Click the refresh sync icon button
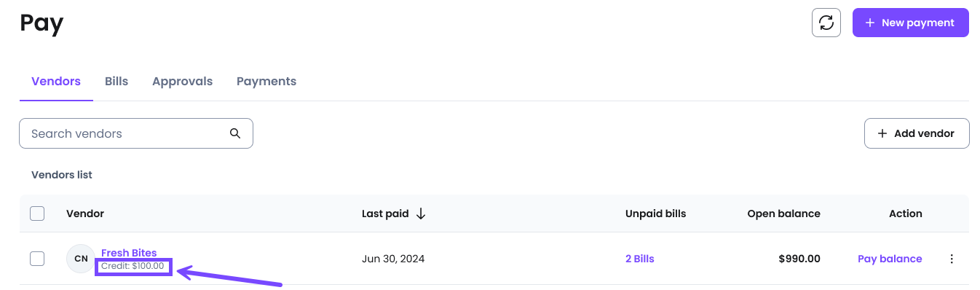Image resolution: width=980 pixels, height=290 pixels. click(x=826, y=23)
